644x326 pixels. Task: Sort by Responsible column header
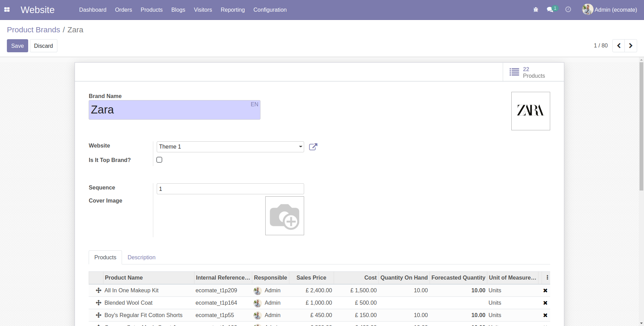(x=270, y=278)
